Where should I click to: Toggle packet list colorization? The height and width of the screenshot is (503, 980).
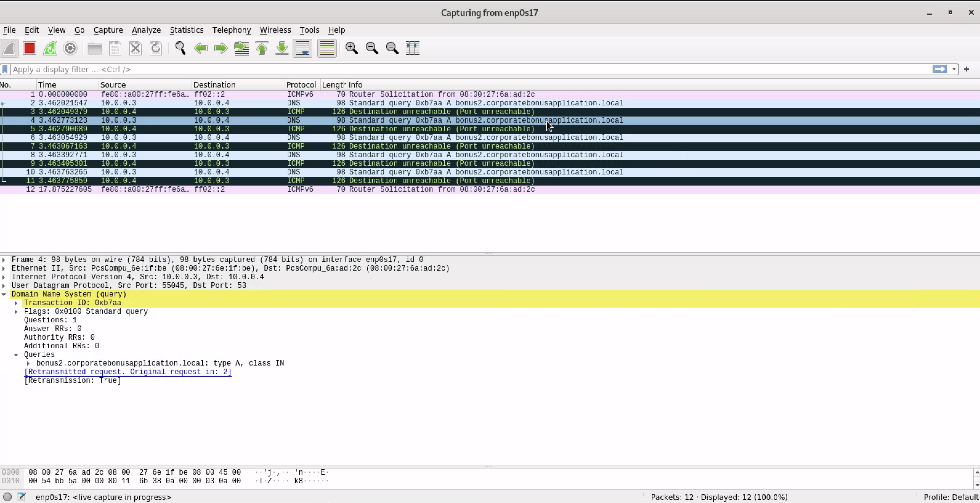327,48
